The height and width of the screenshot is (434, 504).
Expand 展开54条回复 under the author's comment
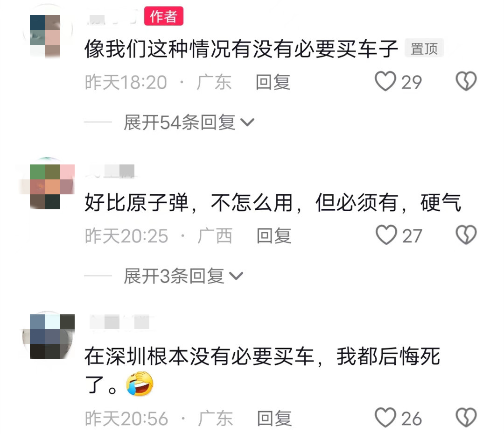point(189,122)
